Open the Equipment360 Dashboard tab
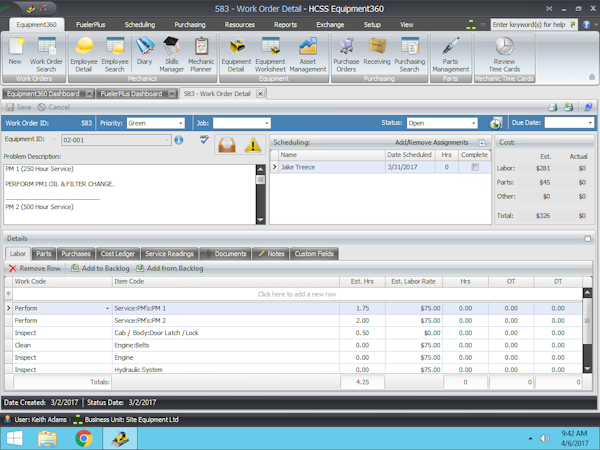Image resolution: width=600 pixels, height=450 pixels. (x=43, y=94)
